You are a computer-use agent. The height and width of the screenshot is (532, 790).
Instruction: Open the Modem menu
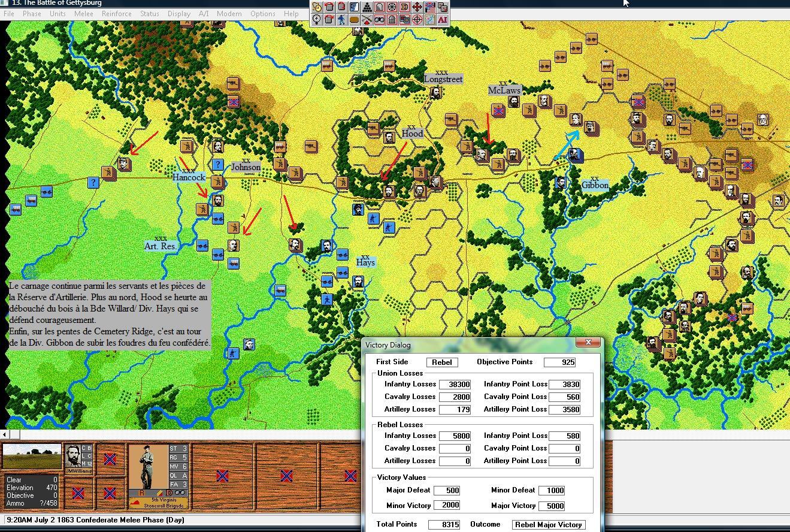click(229, 14)
